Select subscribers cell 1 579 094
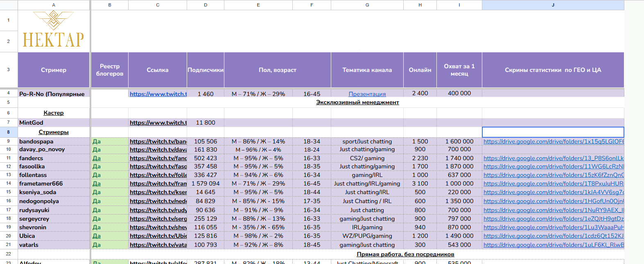 pos(206,183)
